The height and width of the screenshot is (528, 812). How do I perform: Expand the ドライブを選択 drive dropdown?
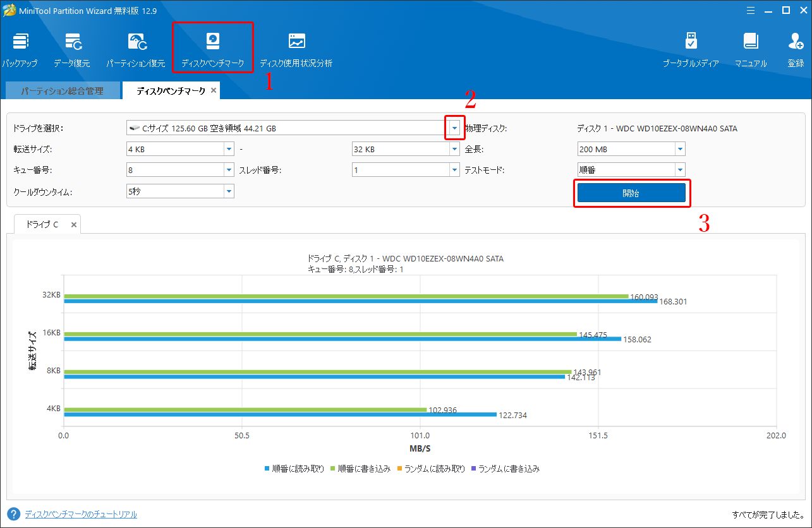454,128
